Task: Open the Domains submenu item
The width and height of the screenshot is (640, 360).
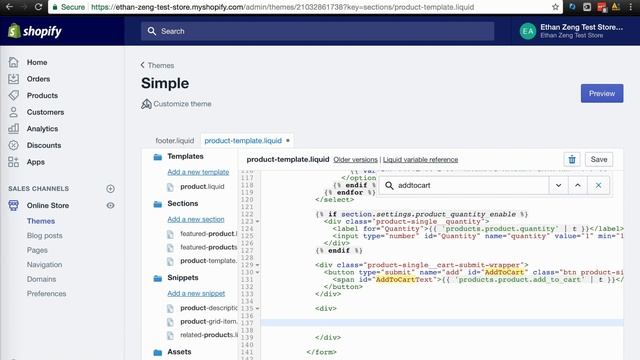Action: pyautogui.click(x=41, y=279)
